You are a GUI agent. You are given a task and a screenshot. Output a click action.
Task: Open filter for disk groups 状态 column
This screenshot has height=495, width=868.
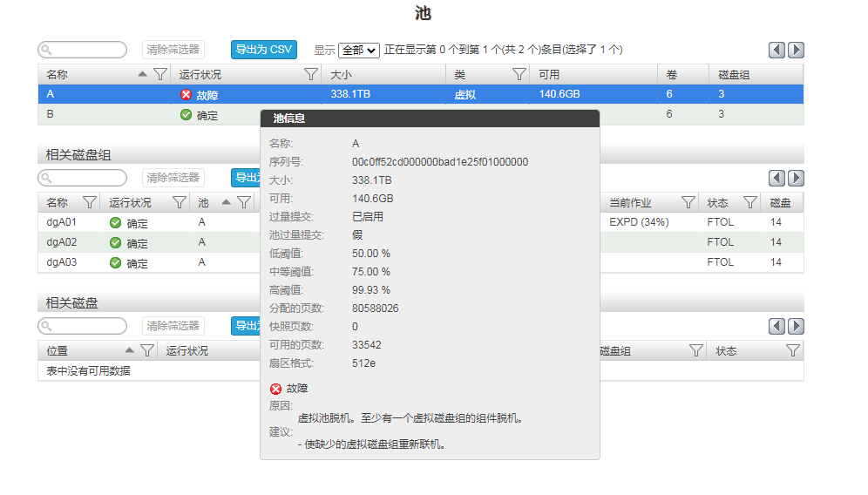click(749, 202)
